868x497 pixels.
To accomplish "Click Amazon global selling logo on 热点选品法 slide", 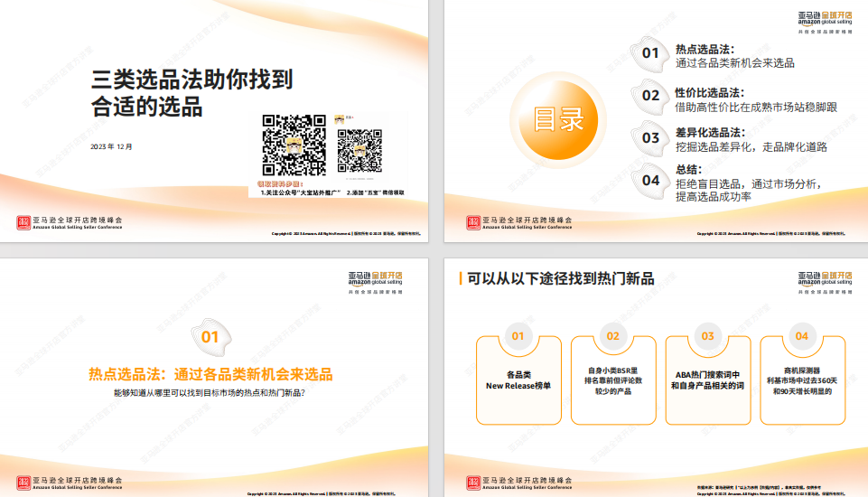I will click(x=376, y=283).
